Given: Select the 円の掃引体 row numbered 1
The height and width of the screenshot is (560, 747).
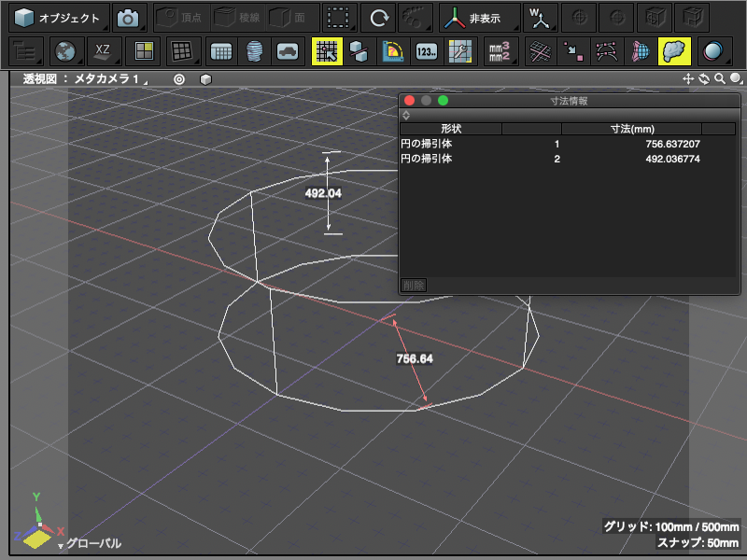Looking at the screenshot, I should click(568, 144).
